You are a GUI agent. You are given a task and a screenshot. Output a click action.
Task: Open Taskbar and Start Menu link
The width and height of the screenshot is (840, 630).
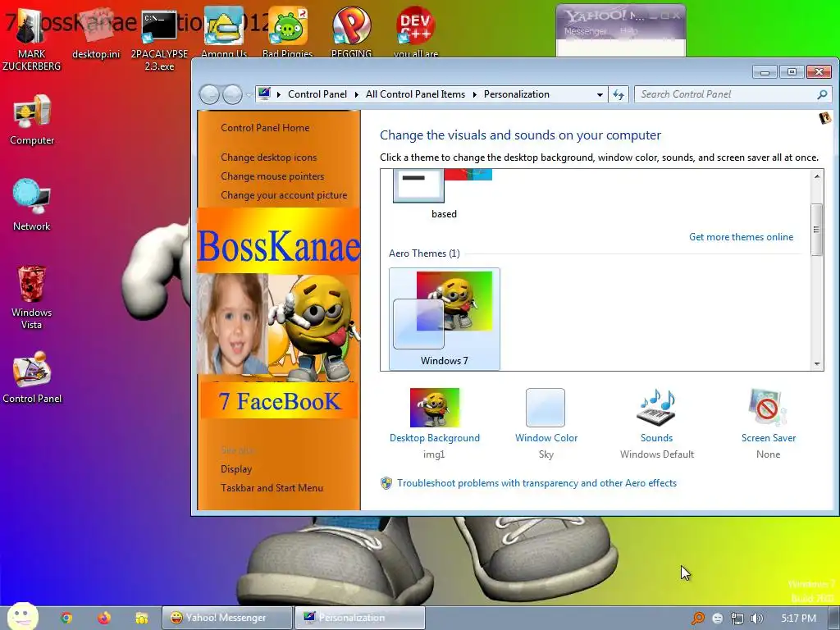[272, 488]
